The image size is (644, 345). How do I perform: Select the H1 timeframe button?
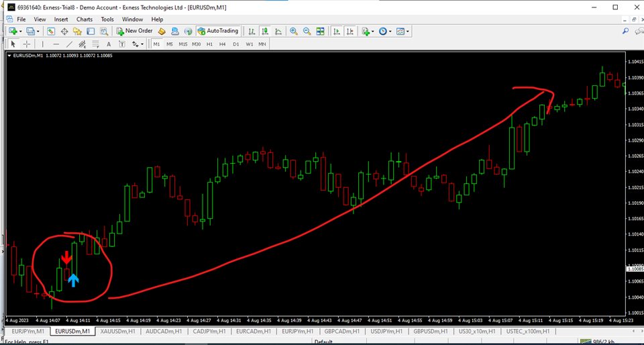coord(209,44)
